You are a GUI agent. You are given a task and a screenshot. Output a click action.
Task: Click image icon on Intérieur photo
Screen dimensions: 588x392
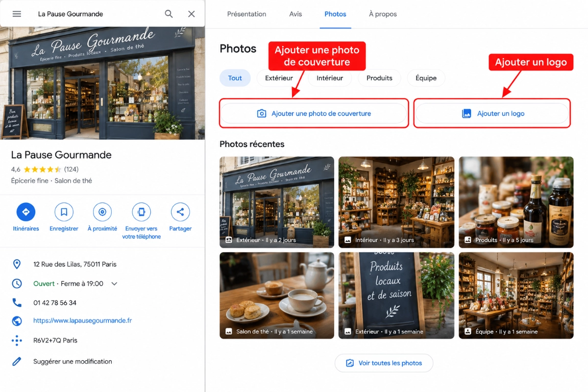click(348, 240)
